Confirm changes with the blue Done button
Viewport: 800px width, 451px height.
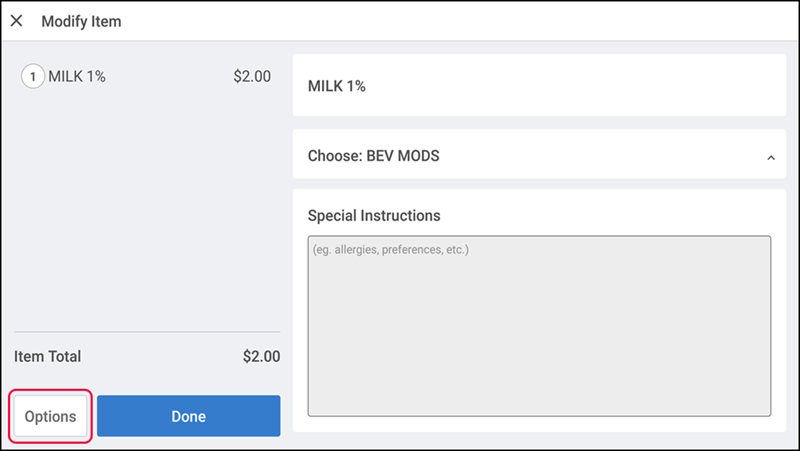tap(188, 416)
